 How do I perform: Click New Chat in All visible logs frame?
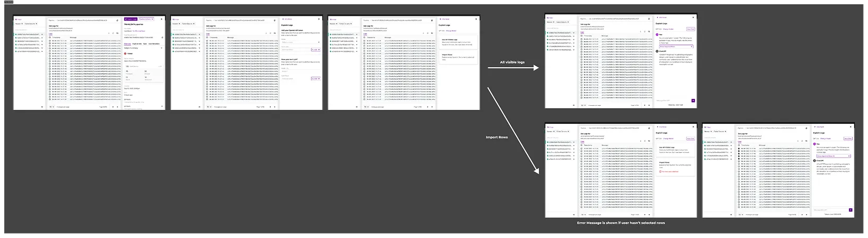(x=690, y=29)
